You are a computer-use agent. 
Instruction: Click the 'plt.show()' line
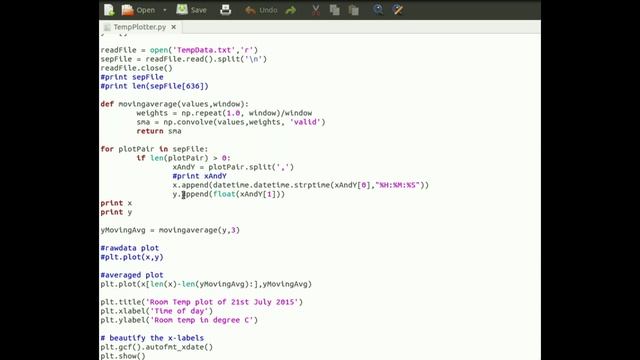[x=123, y=356]
